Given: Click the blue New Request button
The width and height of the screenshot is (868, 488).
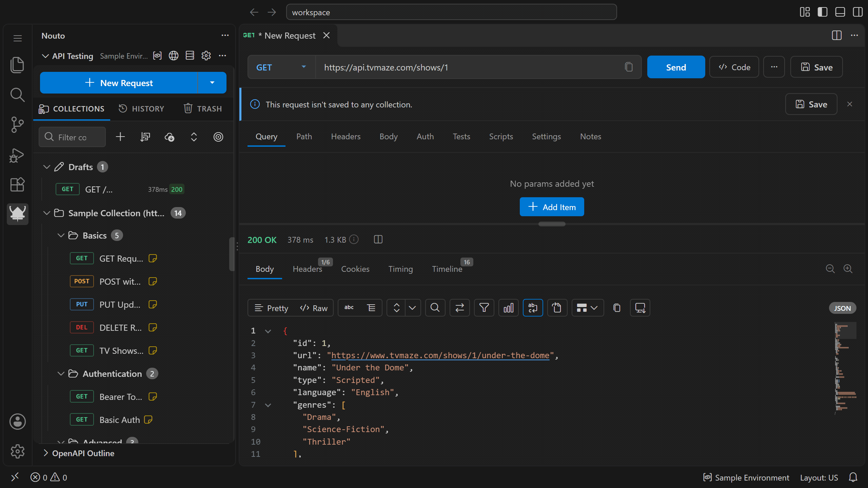Looking at the screenshot, I should [119, 83].
